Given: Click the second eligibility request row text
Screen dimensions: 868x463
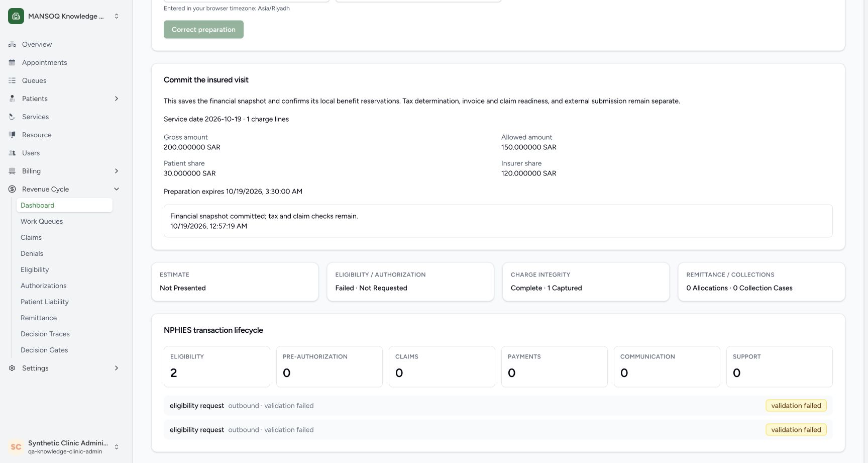Looking at the screenshot, I should [x=242, y=430].
